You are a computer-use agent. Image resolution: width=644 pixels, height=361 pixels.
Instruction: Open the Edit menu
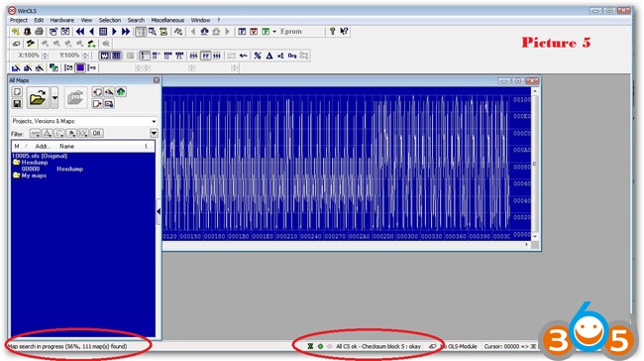click(39, 20)
